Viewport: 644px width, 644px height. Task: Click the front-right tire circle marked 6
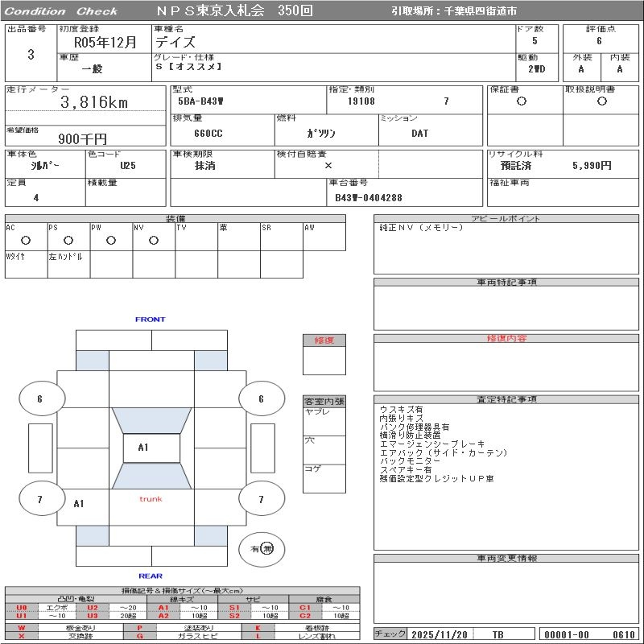261,398
